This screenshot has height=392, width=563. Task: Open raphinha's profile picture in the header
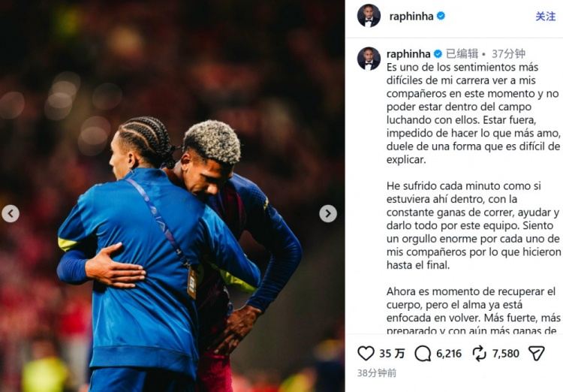[369, 16]
